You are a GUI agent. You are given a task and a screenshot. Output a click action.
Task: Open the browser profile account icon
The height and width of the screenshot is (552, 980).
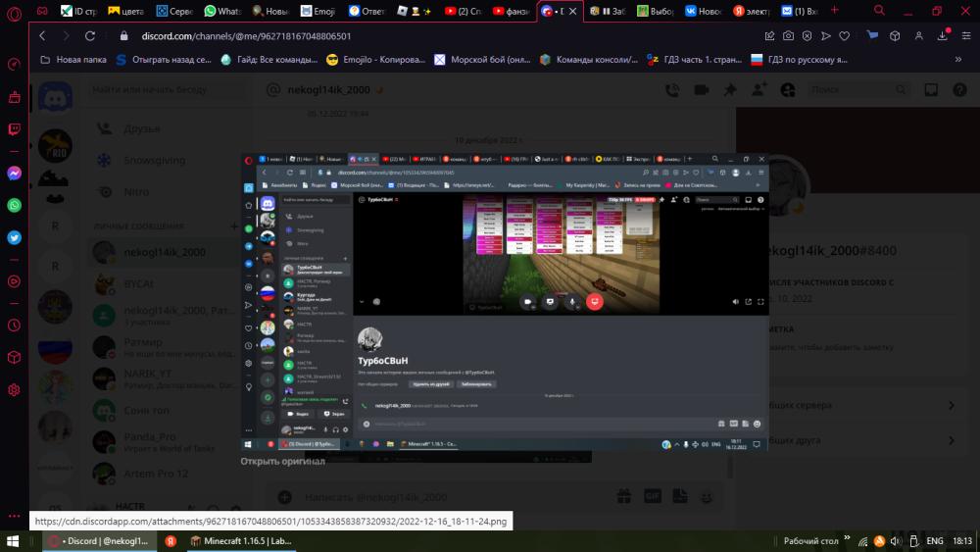coord(919,36)
